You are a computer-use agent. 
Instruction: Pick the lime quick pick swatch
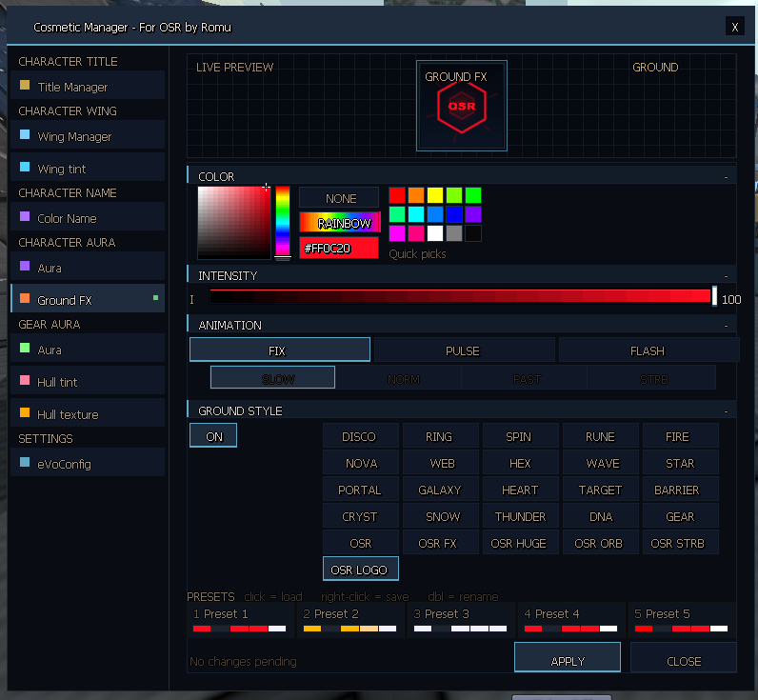(454, 195)
